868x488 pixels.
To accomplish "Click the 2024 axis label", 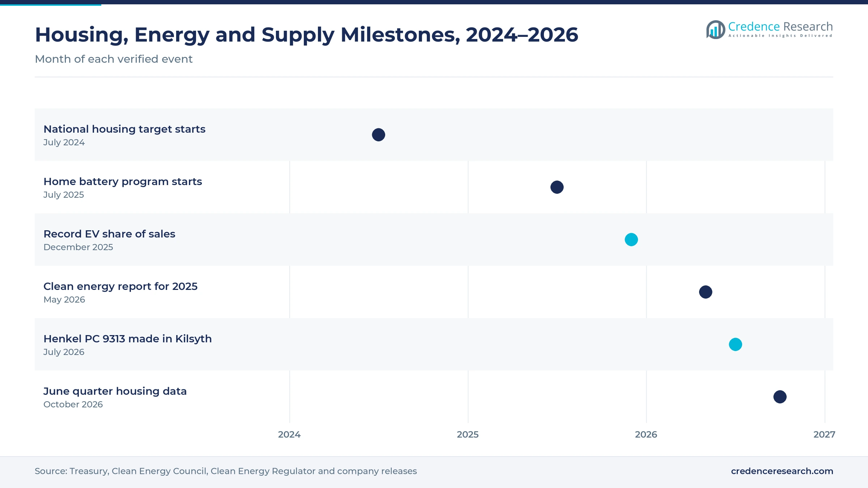I will click(289, 435).
